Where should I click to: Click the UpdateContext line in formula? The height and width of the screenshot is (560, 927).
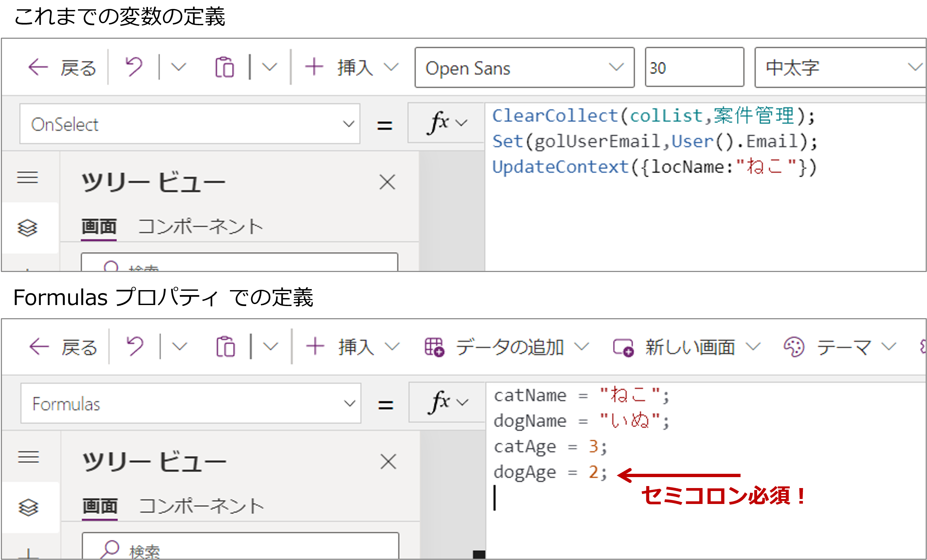point(655,167)
